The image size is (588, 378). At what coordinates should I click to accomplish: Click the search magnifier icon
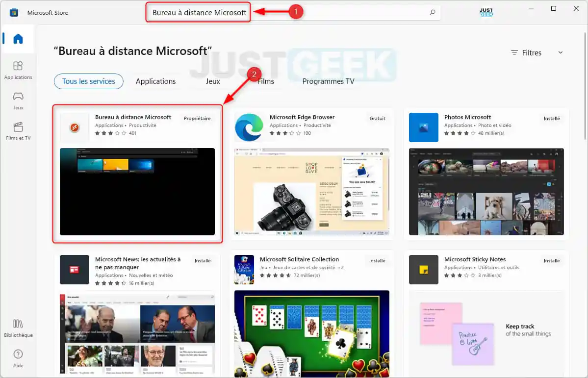[433, 12]
